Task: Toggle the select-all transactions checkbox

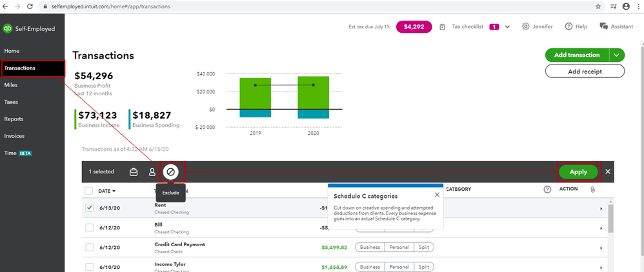Action: pyautogui.click(x=88, y=191)
